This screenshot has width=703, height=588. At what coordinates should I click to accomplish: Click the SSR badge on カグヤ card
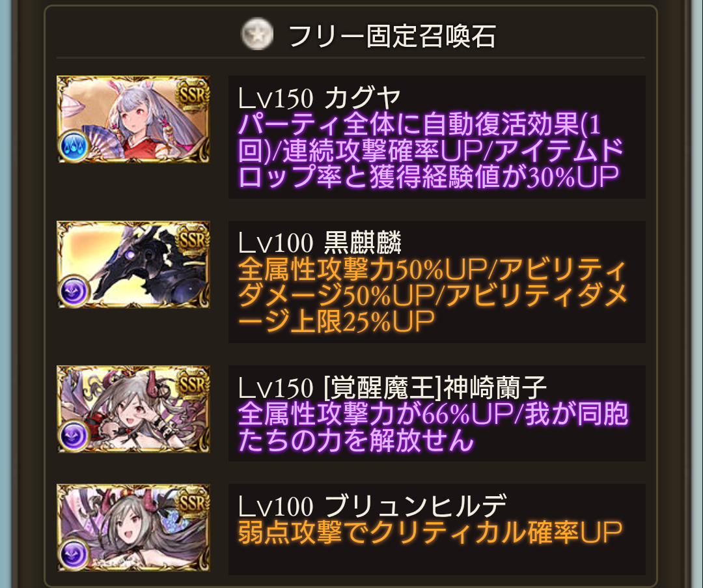pos(193,96)
